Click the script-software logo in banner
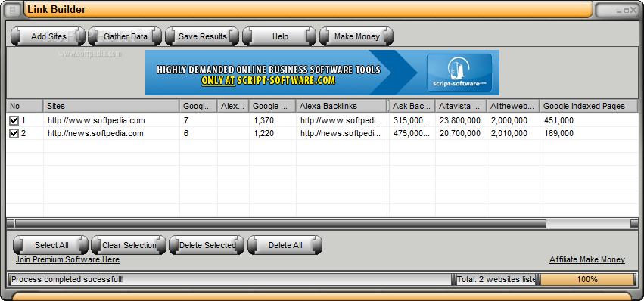644x301 pixels. pyautogui.click(x=459, y=72)
